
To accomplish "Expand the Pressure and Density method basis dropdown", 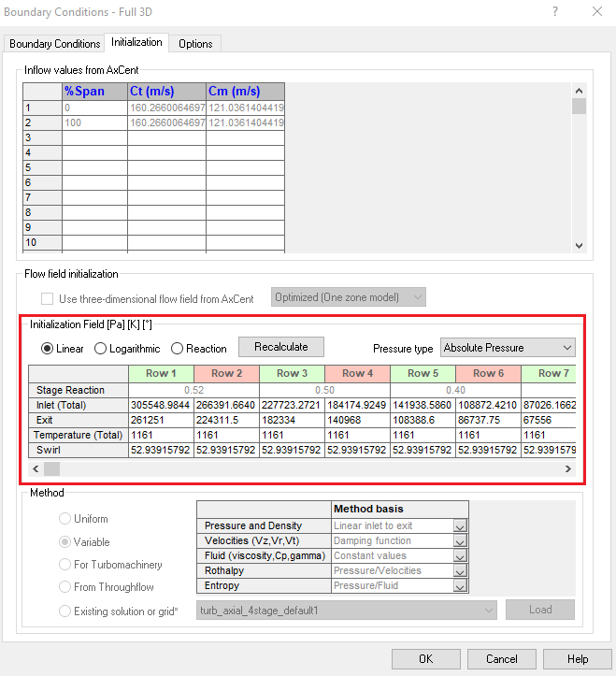I will [x=461, y=526].
